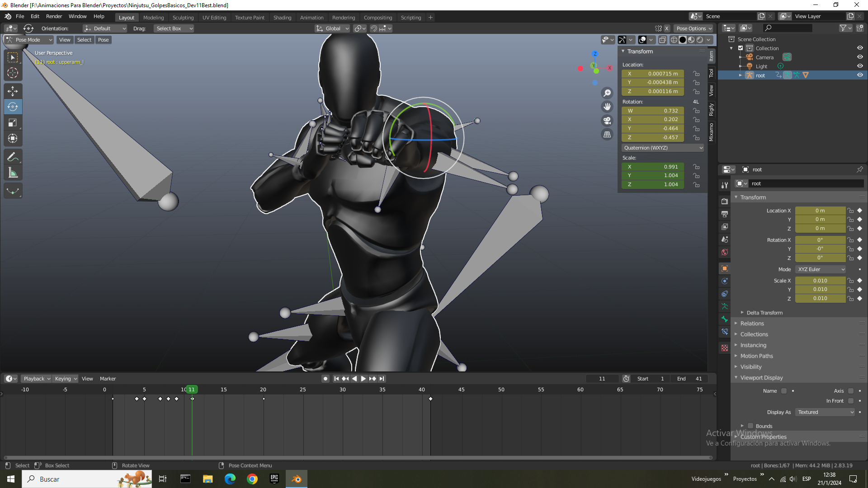Toggle camera view with camera icon
The image size is (868, 488).
tap(607, 121)
